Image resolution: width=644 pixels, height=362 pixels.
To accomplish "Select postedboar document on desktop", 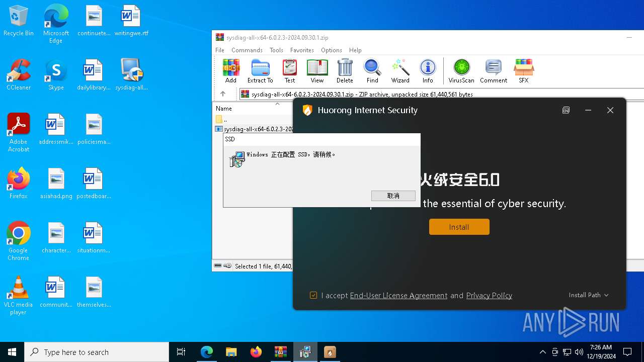I will tap(94, 184).
